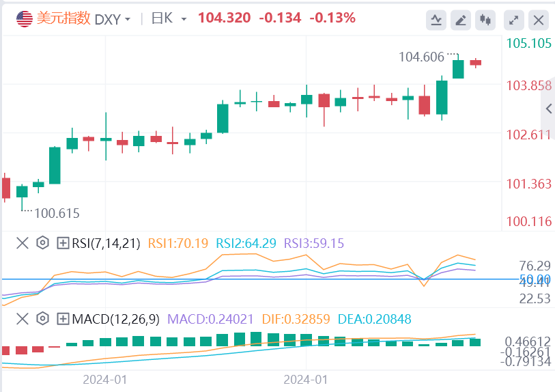Open MACD indicator settings gear

43,318
